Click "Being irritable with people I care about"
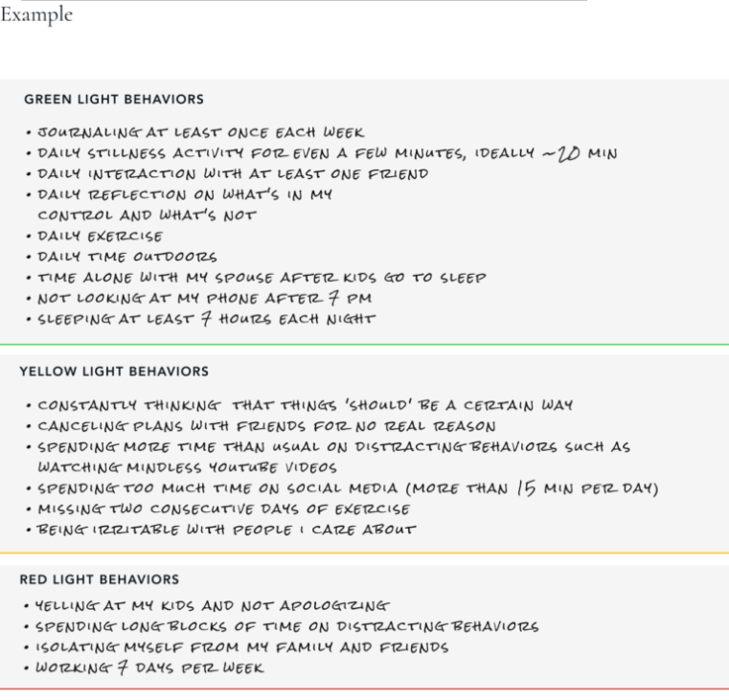 [226, 530]
